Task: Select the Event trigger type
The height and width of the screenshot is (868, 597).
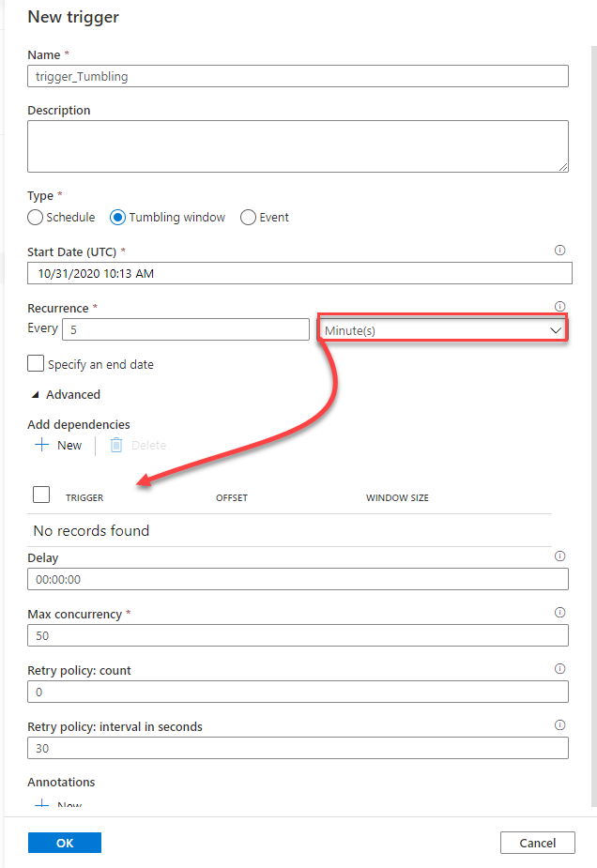Action: click(x=249, y=218)
